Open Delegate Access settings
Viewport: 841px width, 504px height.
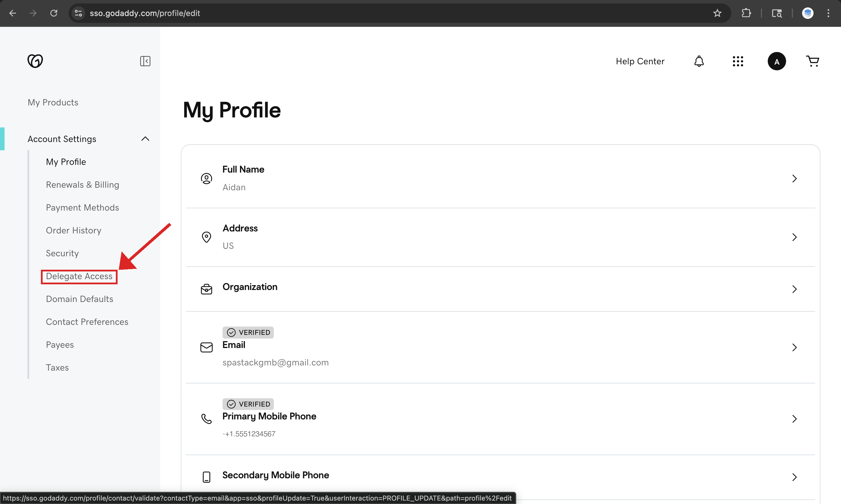[79, 276]
